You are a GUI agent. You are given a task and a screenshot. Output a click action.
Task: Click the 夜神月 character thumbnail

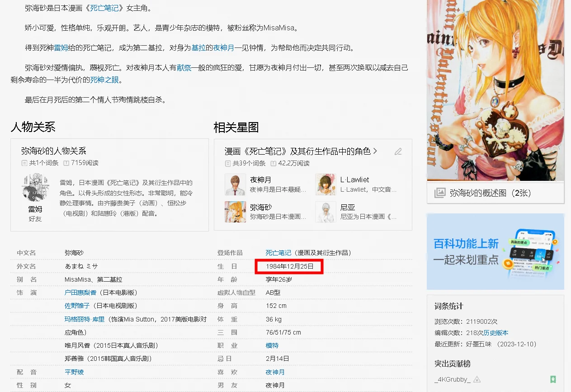[236, 184]
